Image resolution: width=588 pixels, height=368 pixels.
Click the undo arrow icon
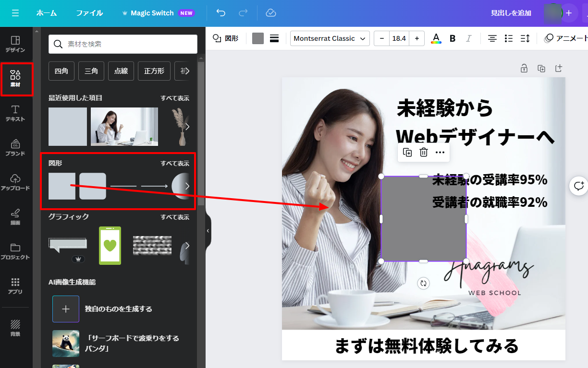[x=221, y=13]
